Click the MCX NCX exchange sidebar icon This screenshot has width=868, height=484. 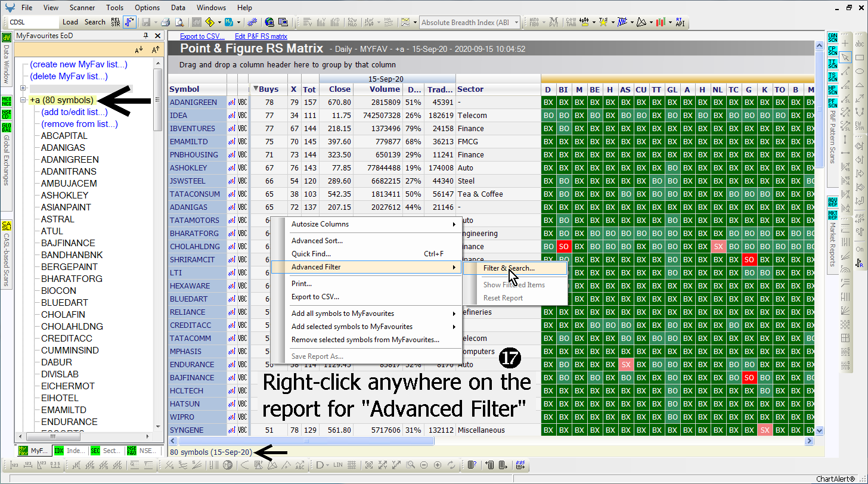(x=7, y=100)
